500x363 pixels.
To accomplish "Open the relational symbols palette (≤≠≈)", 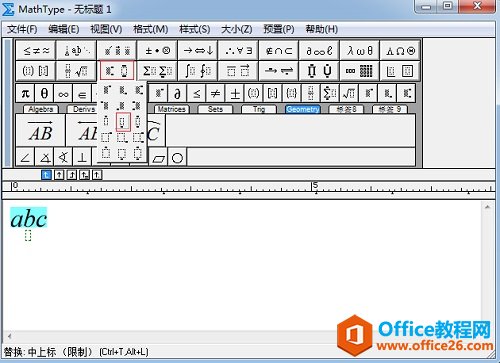I will 36,51.
